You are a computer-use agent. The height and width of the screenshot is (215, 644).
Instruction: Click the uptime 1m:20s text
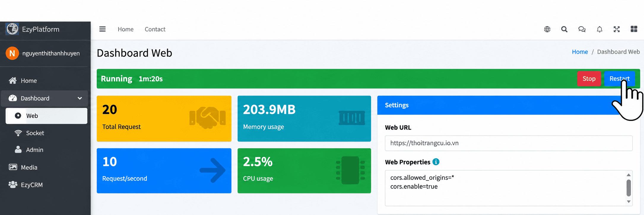(x=151, y=79)
